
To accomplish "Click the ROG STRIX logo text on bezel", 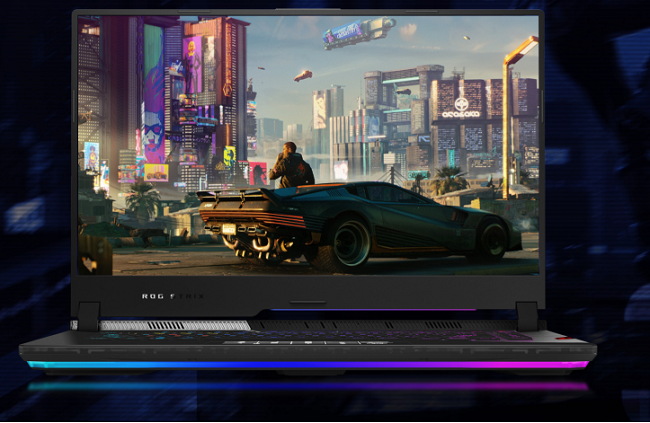I will (x=173, y=296).
